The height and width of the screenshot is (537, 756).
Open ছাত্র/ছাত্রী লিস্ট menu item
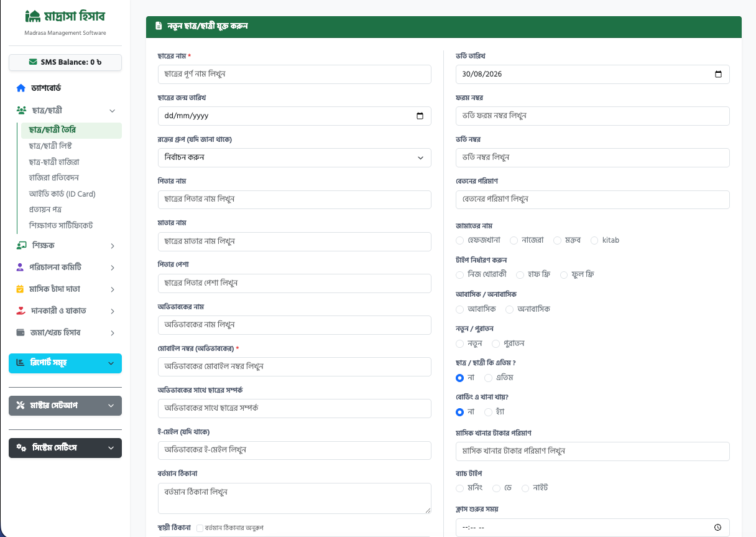[50, 146]
